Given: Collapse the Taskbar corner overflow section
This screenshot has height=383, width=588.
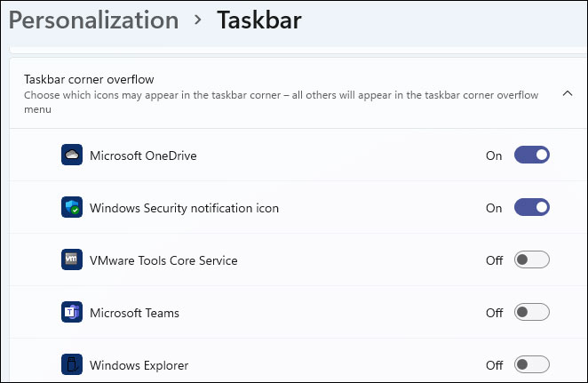Looking at the screenshot, I should 568,93.
